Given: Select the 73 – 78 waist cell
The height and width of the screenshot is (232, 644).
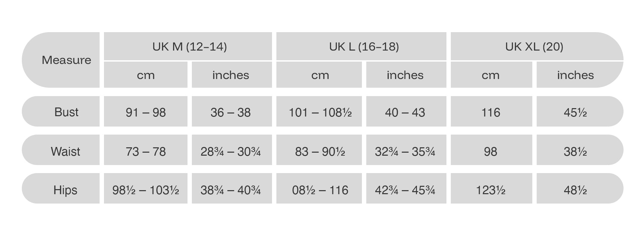Looking at the screenshot, I should point(146,151).
